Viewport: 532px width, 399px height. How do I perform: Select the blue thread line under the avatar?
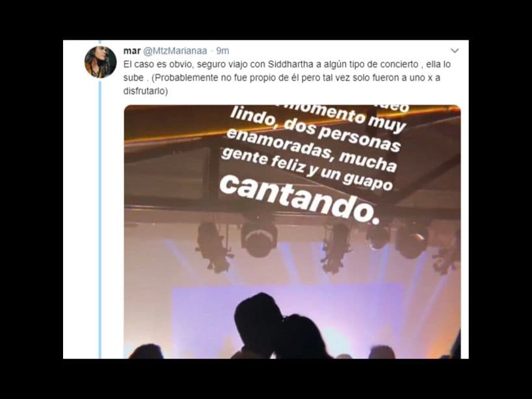[x=100, y=220]
